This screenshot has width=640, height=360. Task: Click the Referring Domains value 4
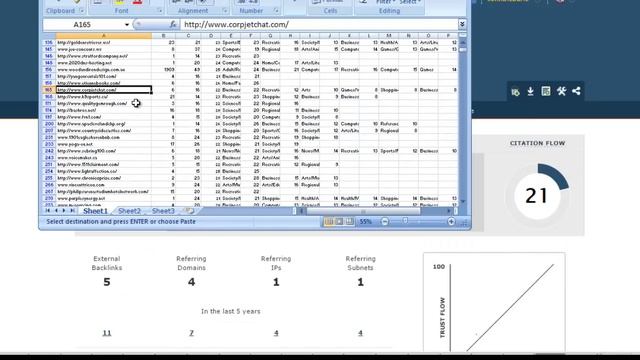click(191, 282)
